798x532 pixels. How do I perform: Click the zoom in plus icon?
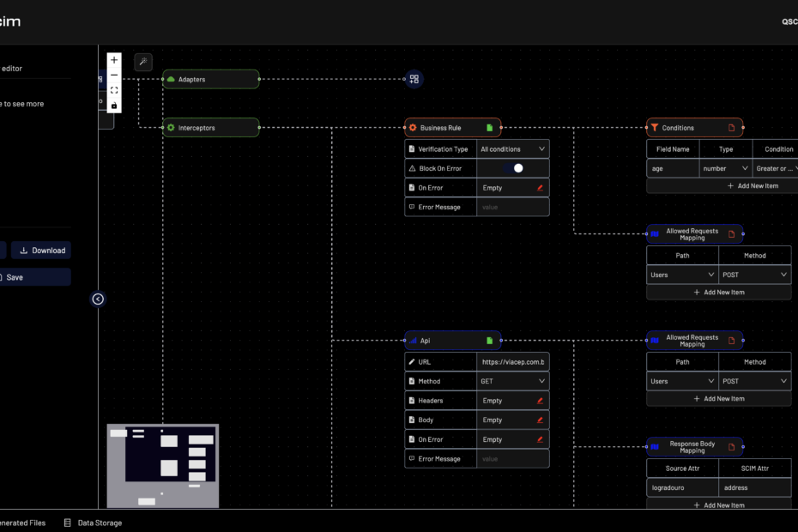[x=114, y=60]
